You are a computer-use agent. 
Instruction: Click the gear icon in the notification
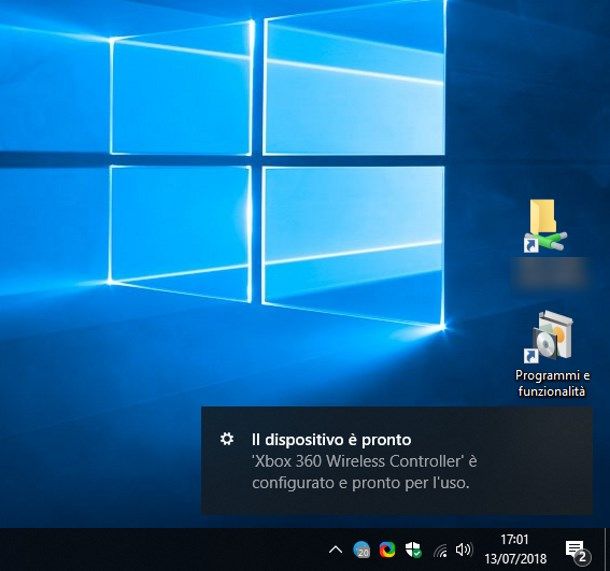pyautogui.click(x=227, y=439)
